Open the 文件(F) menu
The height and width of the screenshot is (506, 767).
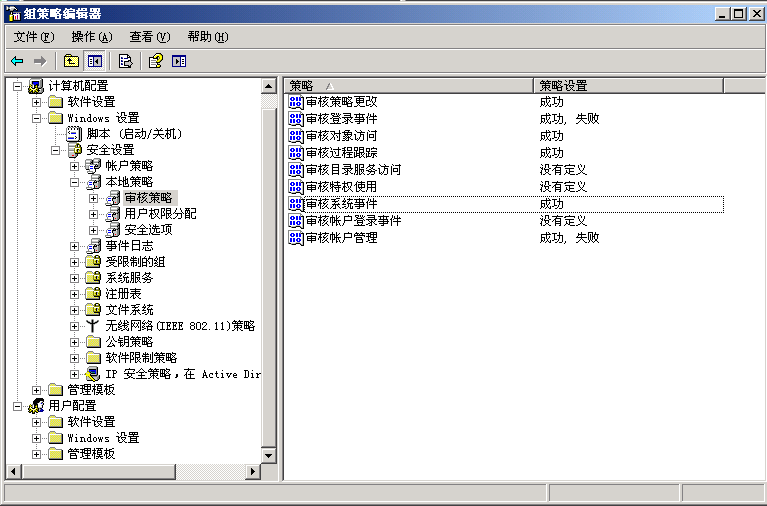click(34, 37)
